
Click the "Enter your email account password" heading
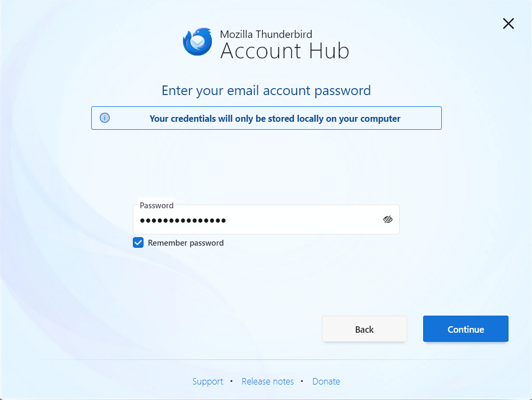point(266,91)
